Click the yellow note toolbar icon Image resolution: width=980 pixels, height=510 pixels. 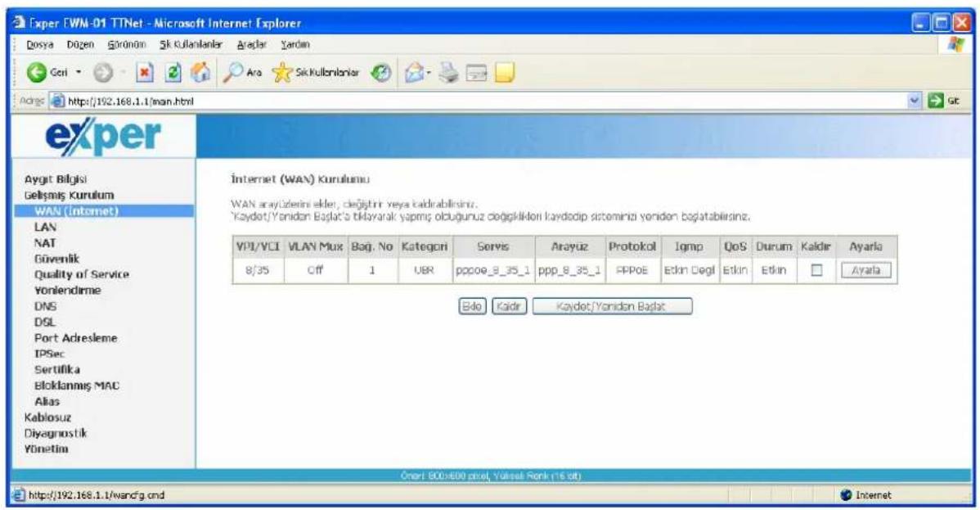pos(505,73)
